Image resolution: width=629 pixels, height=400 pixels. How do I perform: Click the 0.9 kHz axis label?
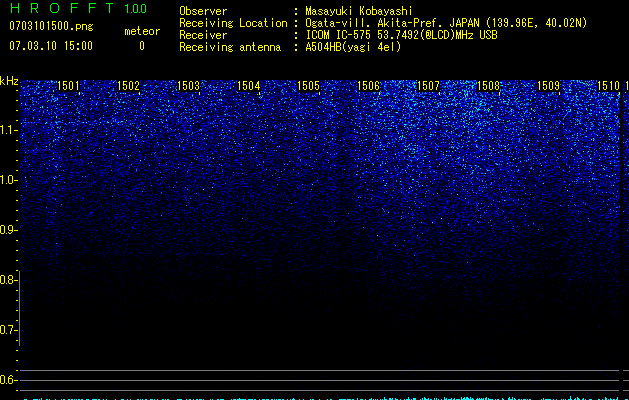pos(8,230)
